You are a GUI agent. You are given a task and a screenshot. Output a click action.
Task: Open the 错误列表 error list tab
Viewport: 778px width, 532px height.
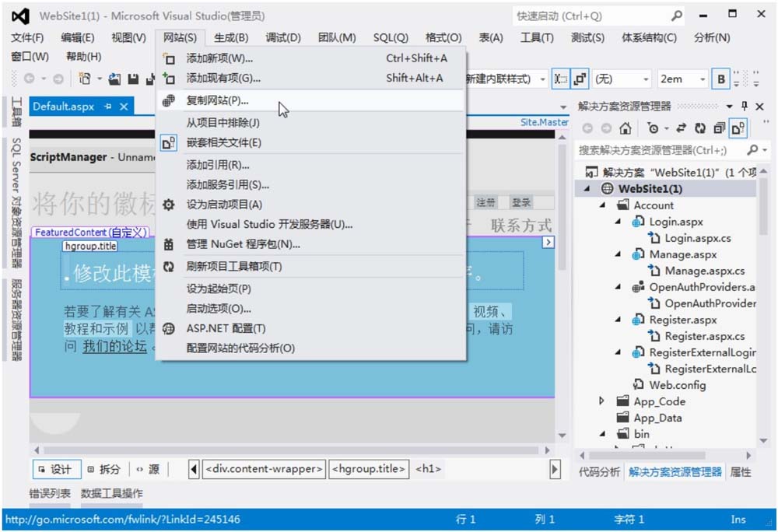pos(50,493)
